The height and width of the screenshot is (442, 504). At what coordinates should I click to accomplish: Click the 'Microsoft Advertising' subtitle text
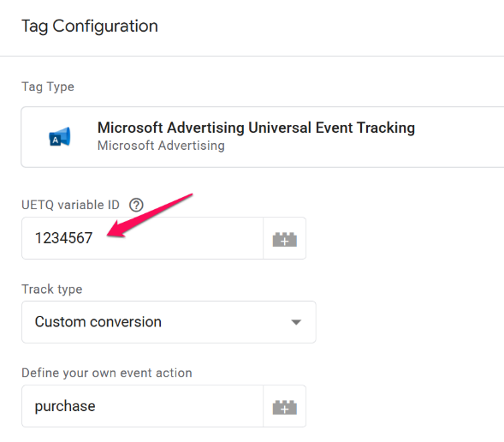tap(161, 146)
